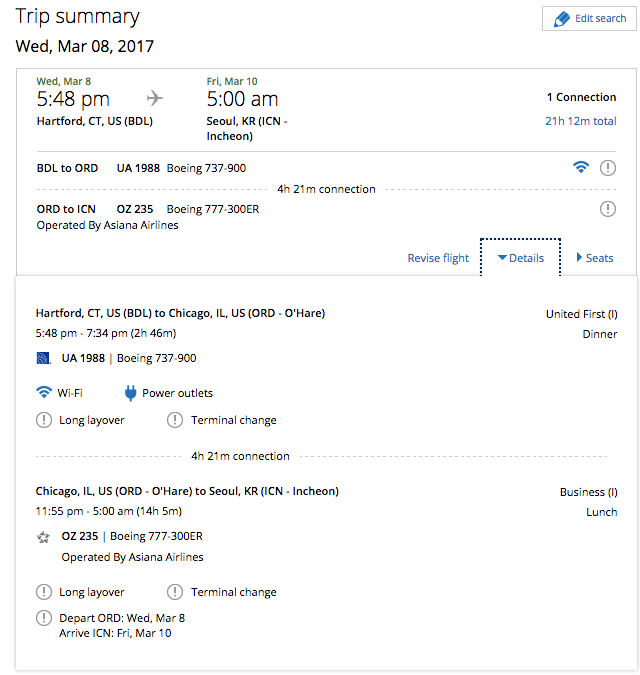The image size is (640, 675).
Task: Expand the Seats section
Action: pyautogui.click(x=595, y=258)
